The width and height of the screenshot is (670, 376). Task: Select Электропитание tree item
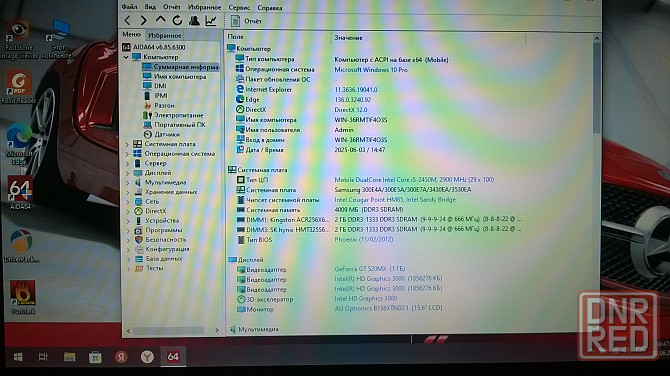[x=173, y=115]
